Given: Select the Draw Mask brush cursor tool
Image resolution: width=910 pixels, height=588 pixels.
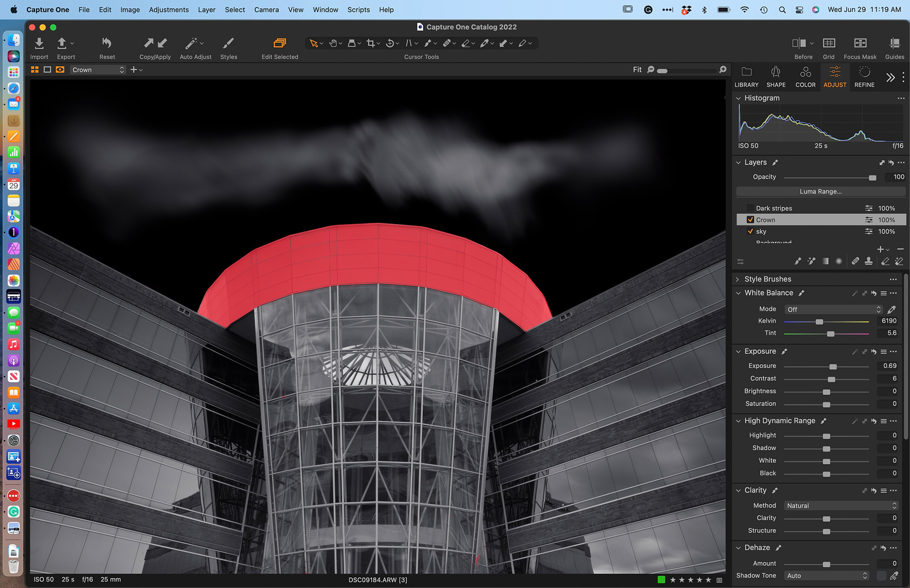Looking at the screenshot, I should (428, 43).
